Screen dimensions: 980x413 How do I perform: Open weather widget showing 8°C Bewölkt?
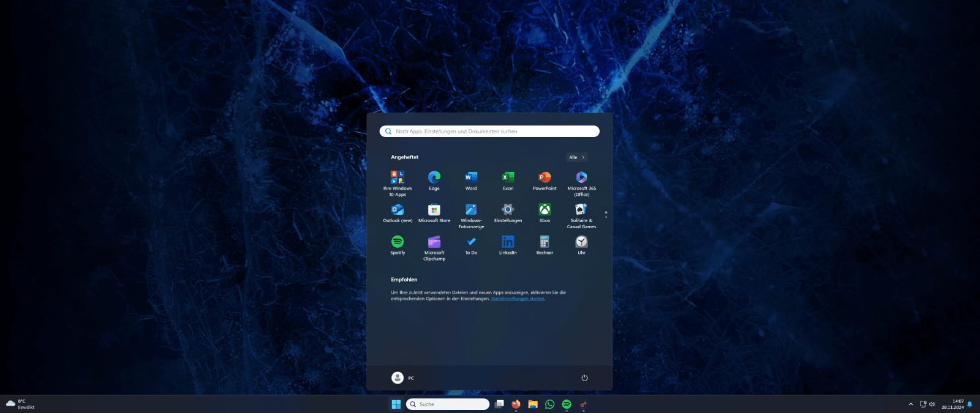(x=20, y=404)
